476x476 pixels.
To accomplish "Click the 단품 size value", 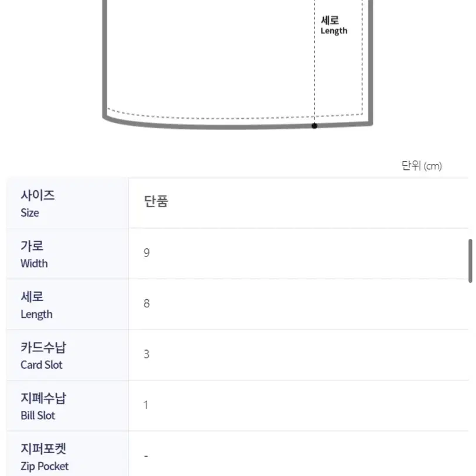I will click(156, 201).
